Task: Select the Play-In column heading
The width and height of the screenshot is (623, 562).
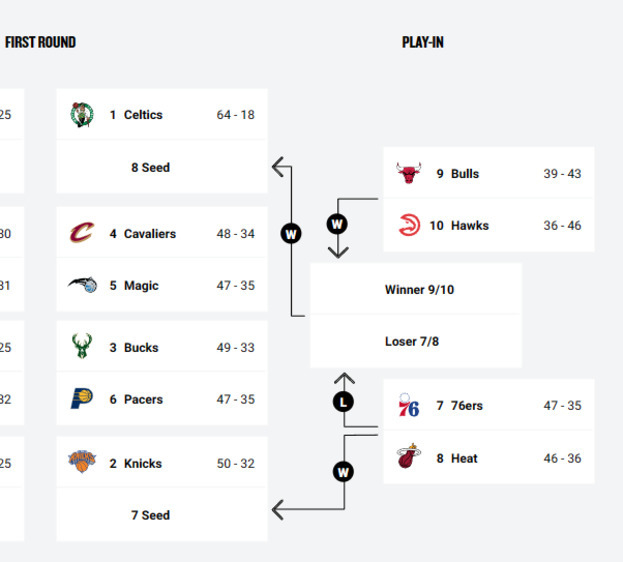Action: tap(423, 43)
